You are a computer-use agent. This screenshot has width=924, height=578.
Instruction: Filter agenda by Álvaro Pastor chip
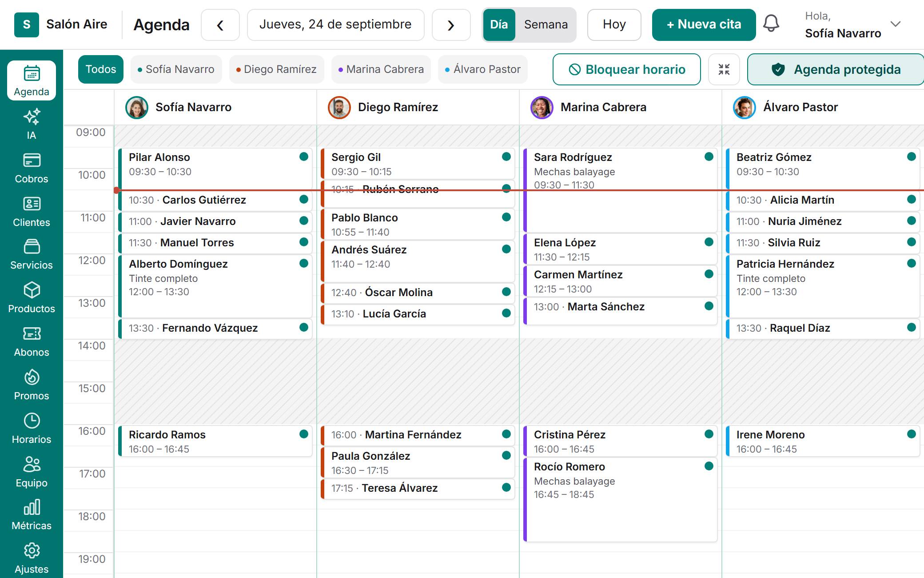(x=483, y=69)
